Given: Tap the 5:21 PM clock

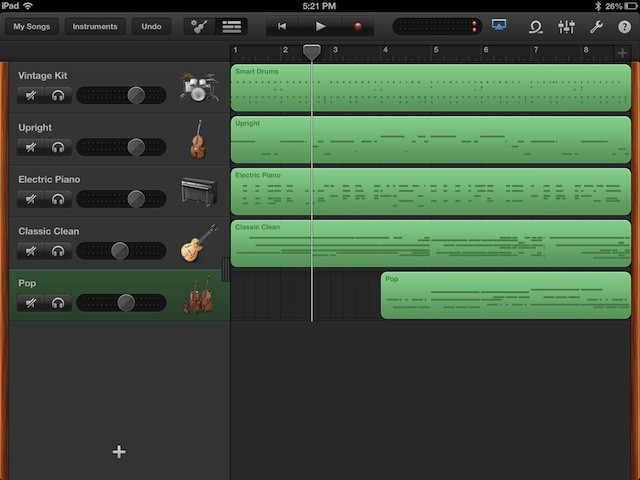Looking at the screenshot, I should tap(319, 6).
